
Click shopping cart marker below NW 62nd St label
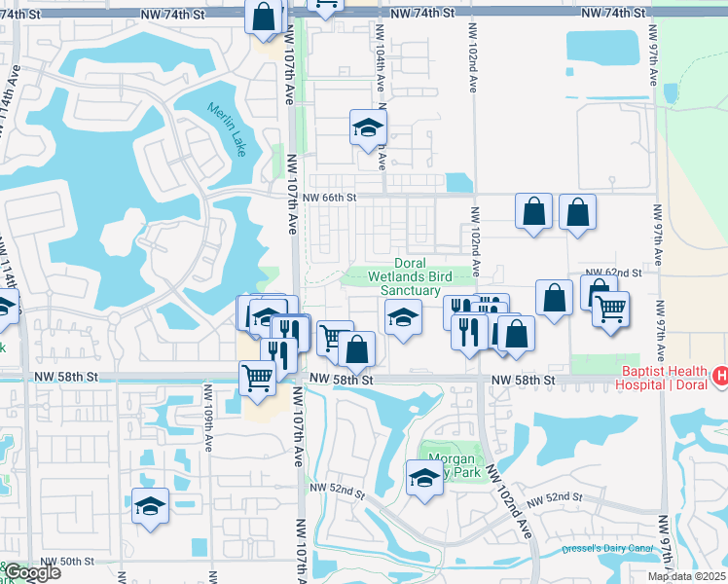[611, 311]
